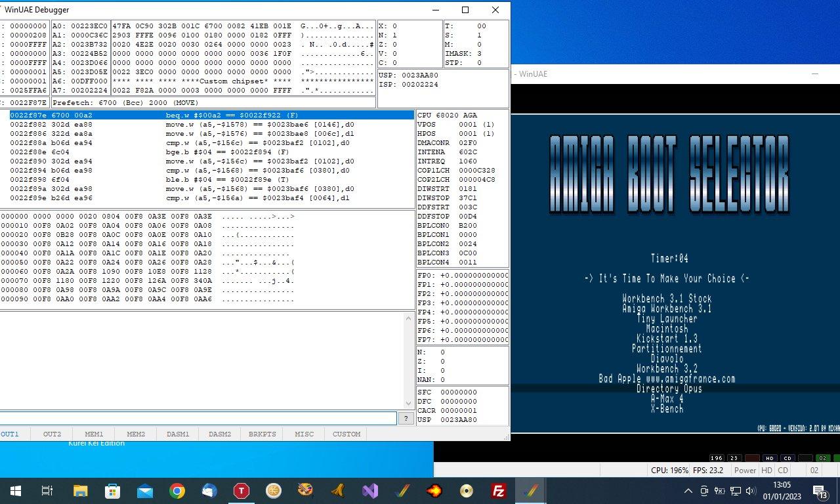Viewport: 840px width, 504px height.
Task: Click output pane scrollbar up arrow
Action: pos(409,318)
